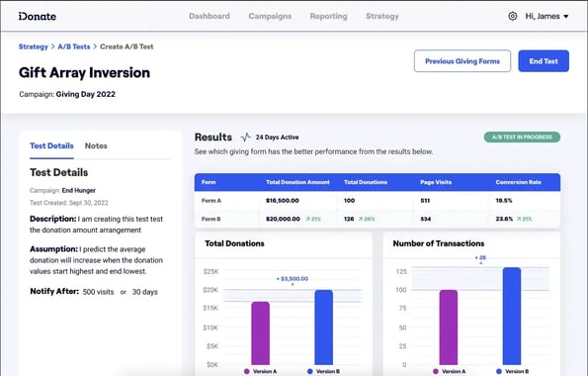Click the 23.6% conversion rate cell
The width and height of the screenshot is (588, 376).
coord(504,219)
